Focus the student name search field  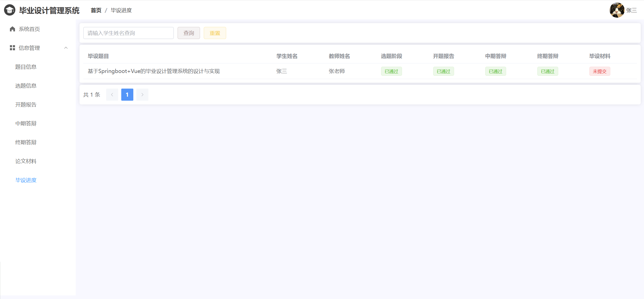click(x=128, y=33)
